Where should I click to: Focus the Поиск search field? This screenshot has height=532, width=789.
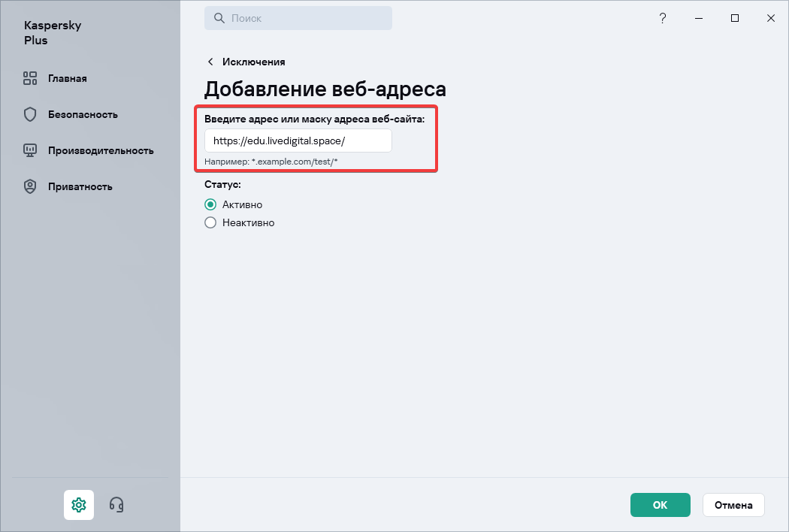(x=298, y=18)
